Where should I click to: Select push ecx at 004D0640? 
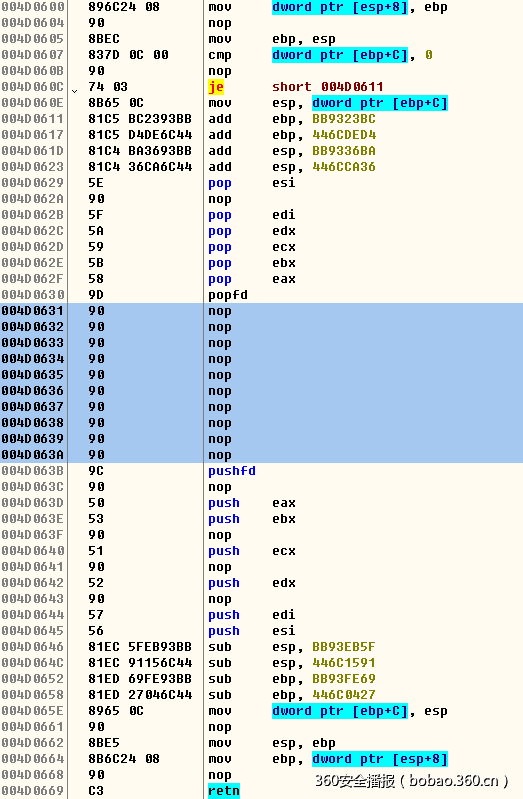click(262, 551)
